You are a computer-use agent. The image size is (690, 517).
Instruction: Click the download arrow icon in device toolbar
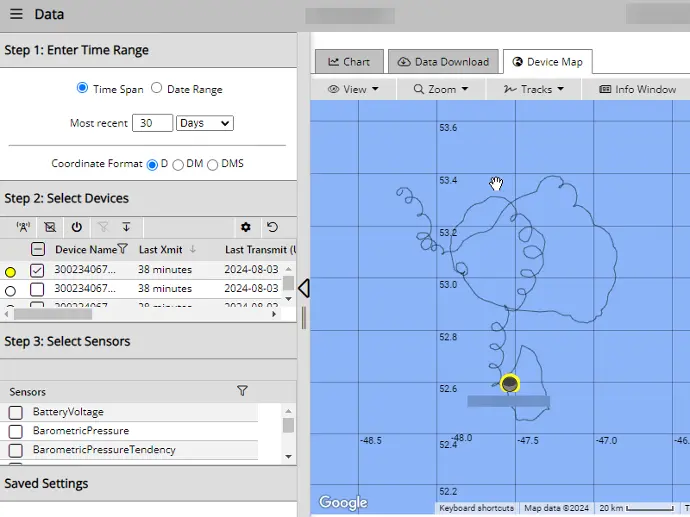(x=127, y=227)
